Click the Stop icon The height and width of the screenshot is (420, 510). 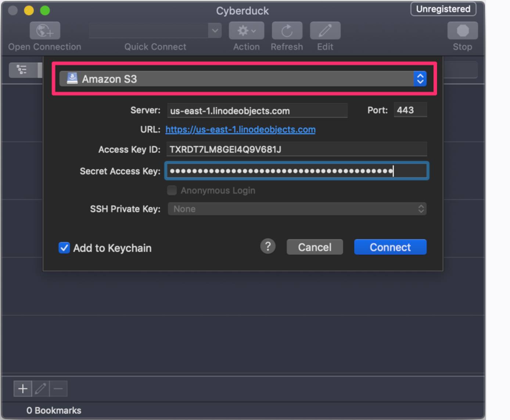click(x=462, y=30)
